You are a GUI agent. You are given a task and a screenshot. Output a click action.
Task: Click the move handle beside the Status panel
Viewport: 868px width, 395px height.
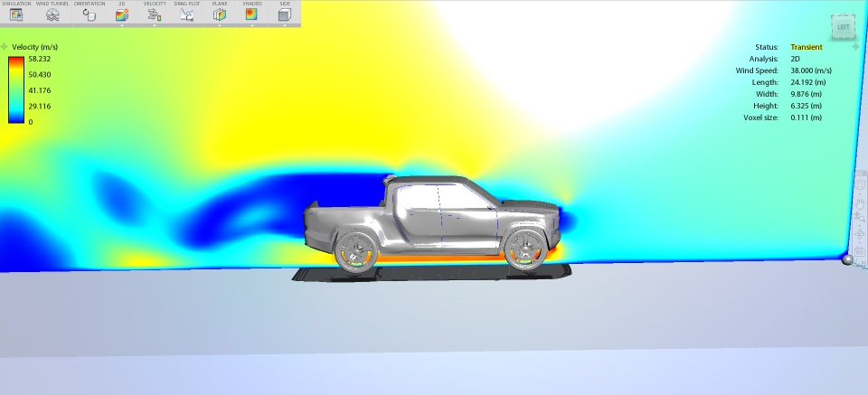[x=855, y=47]
